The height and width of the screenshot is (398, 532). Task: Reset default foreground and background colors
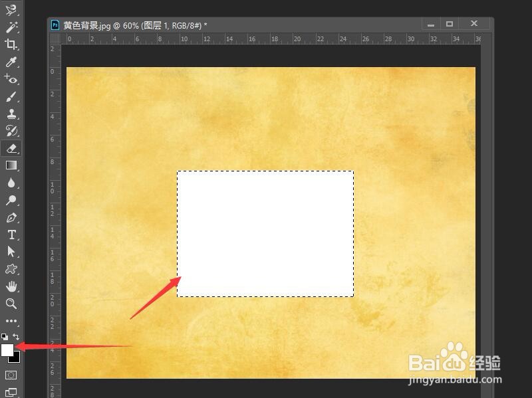coord(5,337)
